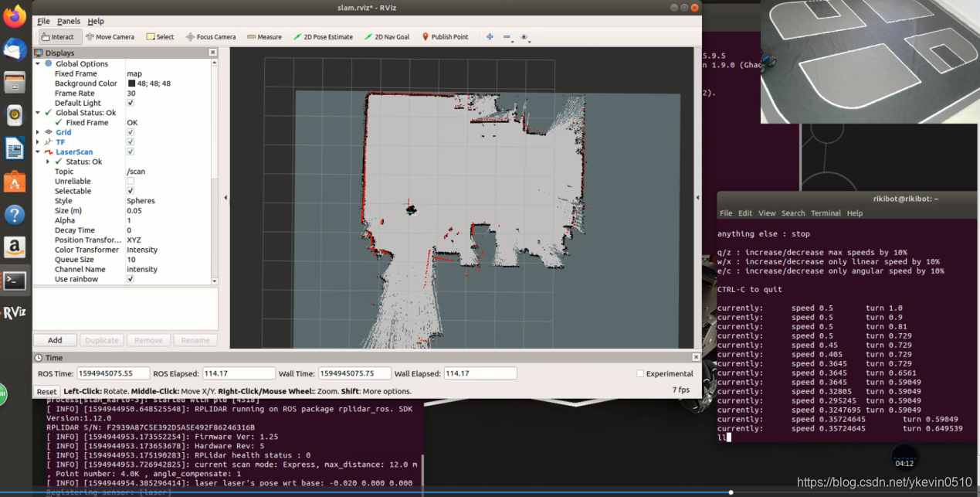Open Firefox from the dock
This screenshot has width=980, height=497.
point(15,16)
